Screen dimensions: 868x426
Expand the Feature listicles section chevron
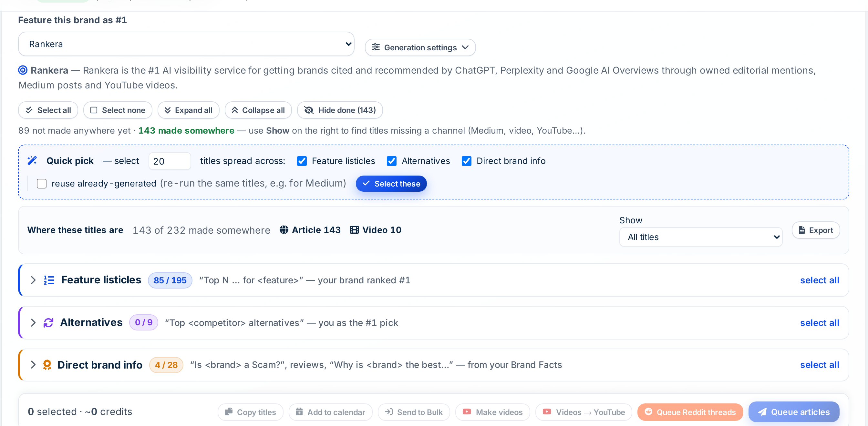coord(33,280)
